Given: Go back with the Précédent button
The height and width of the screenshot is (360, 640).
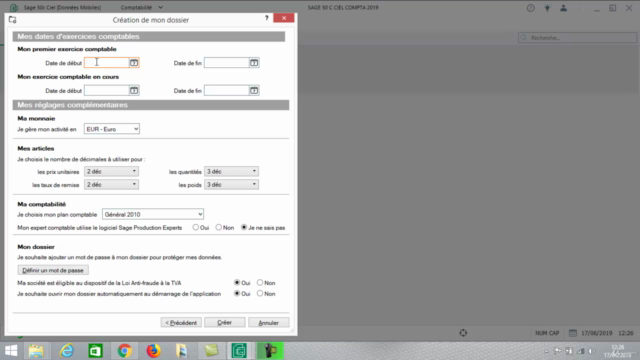Looking at the screenshot, I should tap(181, 322).
